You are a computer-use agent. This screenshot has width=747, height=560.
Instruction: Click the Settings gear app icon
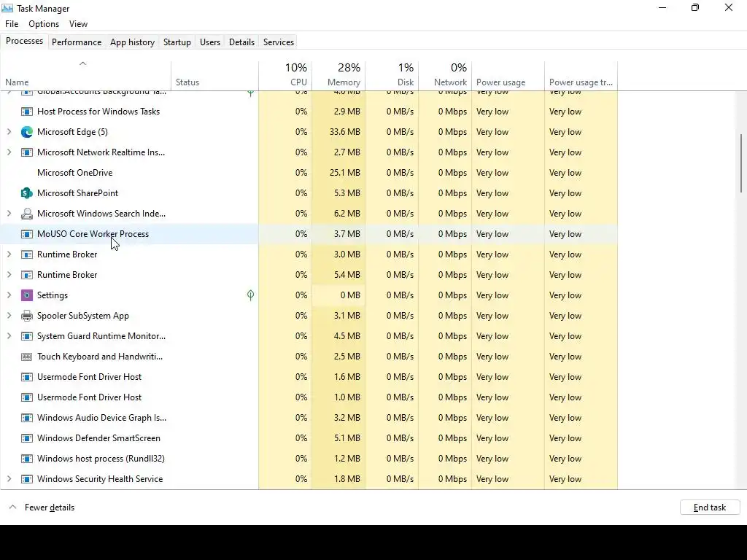click(27, 295)
